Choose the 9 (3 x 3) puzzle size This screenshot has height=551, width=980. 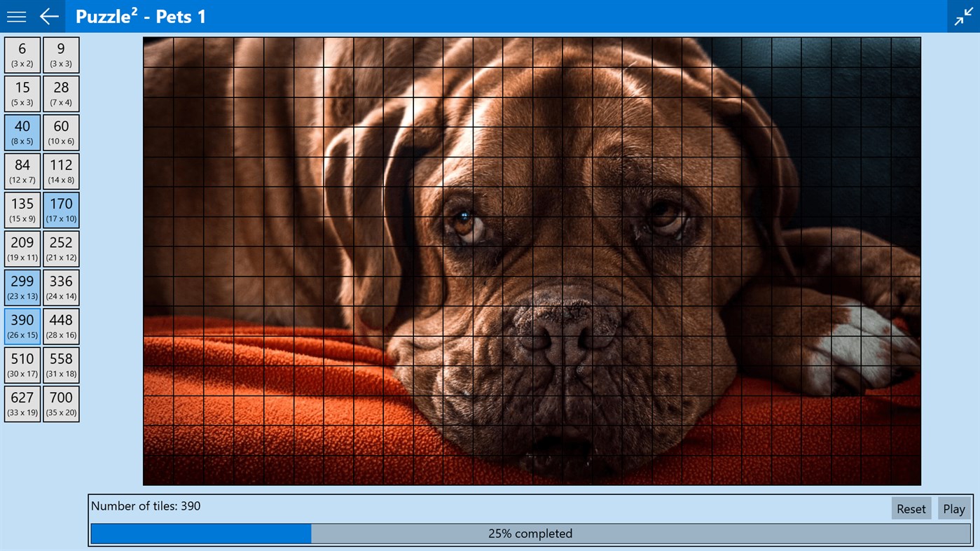(61, 54)
